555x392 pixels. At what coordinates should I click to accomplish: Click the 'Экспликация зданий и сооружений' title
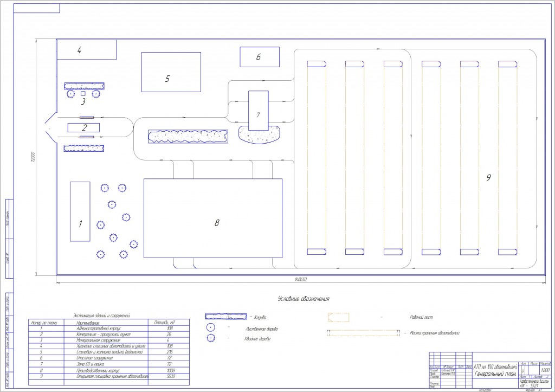point(101,316)
